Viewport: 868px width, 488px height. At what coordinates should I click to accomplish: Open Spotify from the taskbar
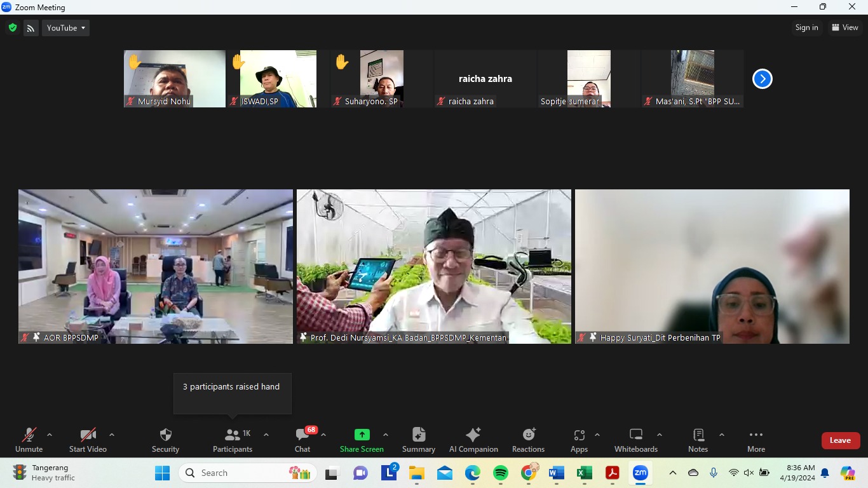tap(501, 473)
